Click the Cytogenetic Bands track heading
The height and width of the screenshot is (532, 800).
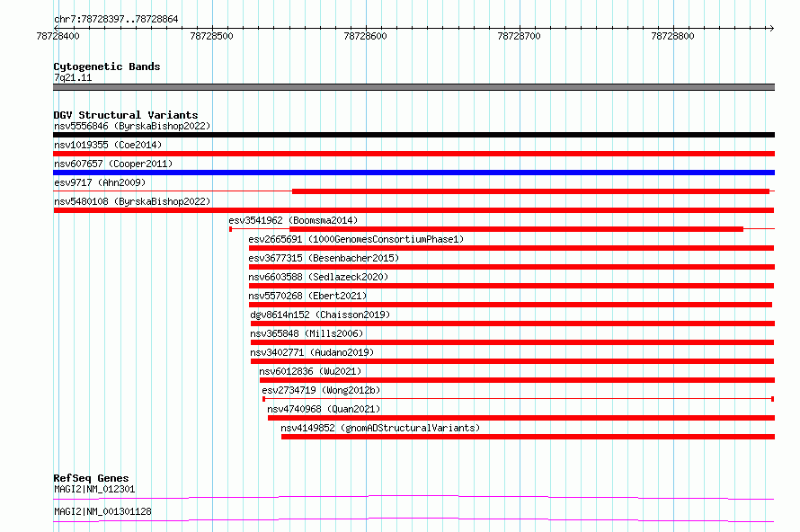(107, 66)
